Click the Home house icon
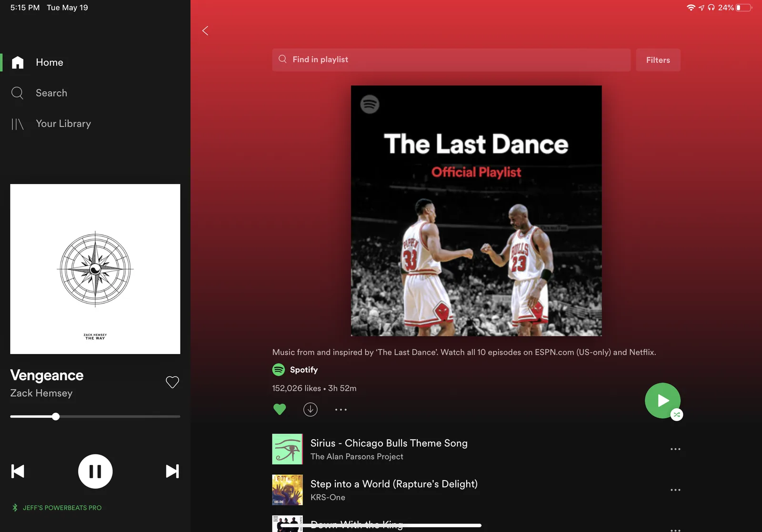Viewport: 762px width, 532px height. click(18, 62)
